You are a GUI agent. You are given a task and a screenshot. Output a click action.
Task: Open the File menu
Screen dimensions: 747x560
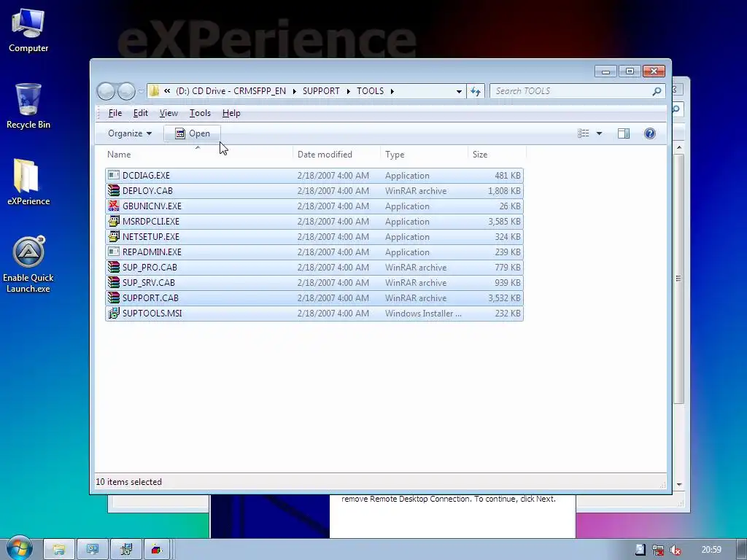(x=115, y=113)
